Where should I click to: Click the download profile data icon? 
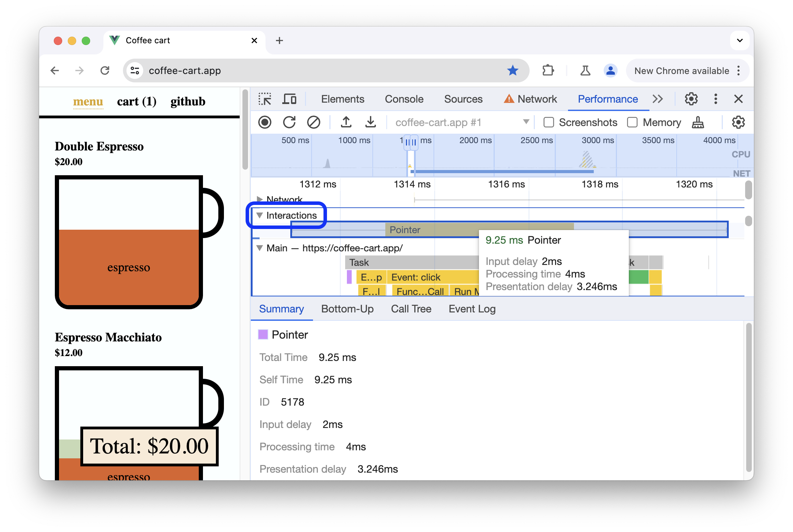(370, 122)
